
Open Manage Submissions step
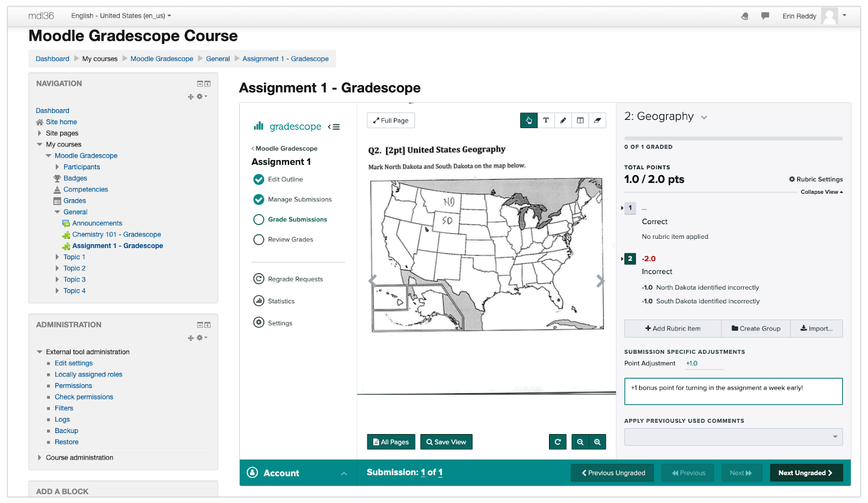299,200
